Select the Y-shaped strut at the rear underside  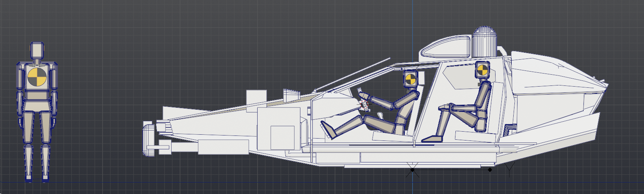click(x=510, y=169)
